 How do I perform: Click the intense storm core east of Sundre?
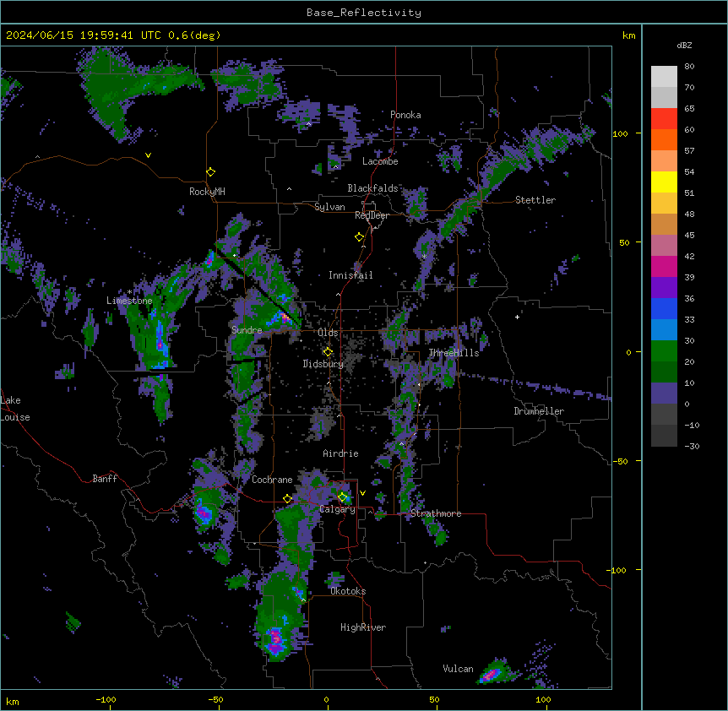[285, 318]
